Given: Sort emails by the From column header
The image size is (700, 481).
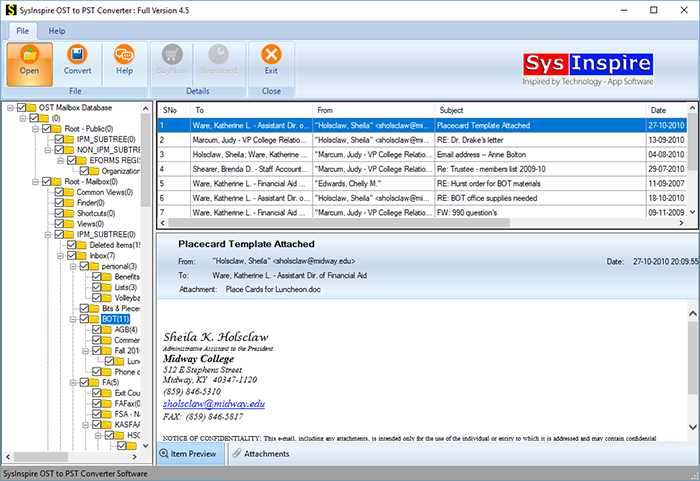Looking at the screenshot, I should point(374,110).
